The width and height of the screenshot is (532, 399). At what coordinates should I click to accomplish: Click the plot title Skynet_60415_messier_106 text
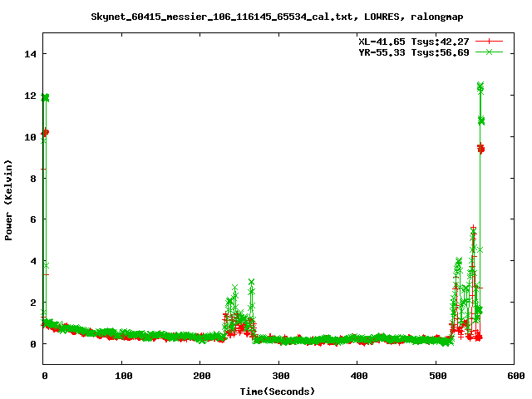pos(277,17)
